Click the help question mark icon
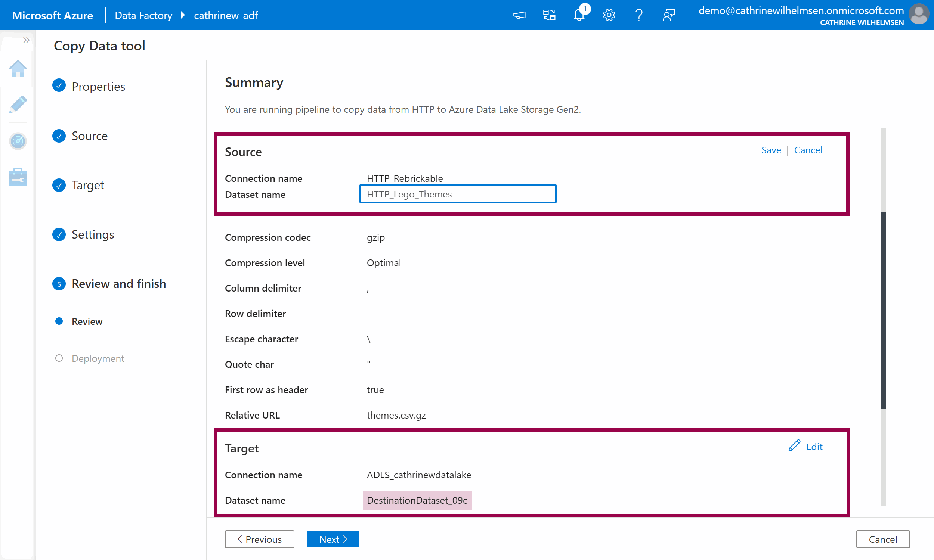934x560 pixels. [x=639, y=15]
